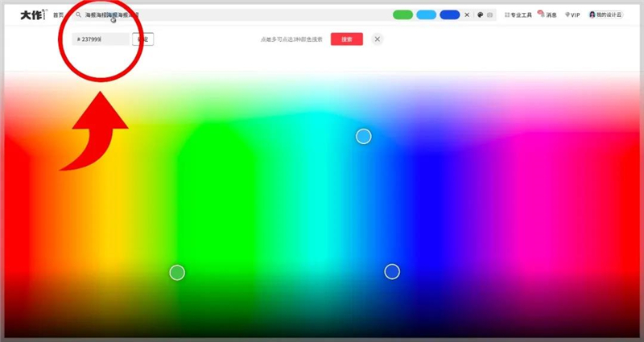Click the light blue picker marker on the spectrum
Viewport: 644px width, 342px height.
click(x=364, y=136)
